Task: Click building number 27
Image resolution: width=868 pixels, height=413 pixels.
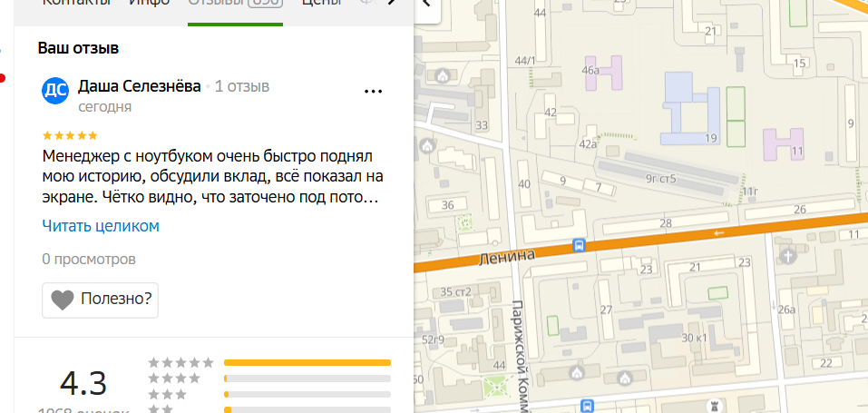Action: 607,310
